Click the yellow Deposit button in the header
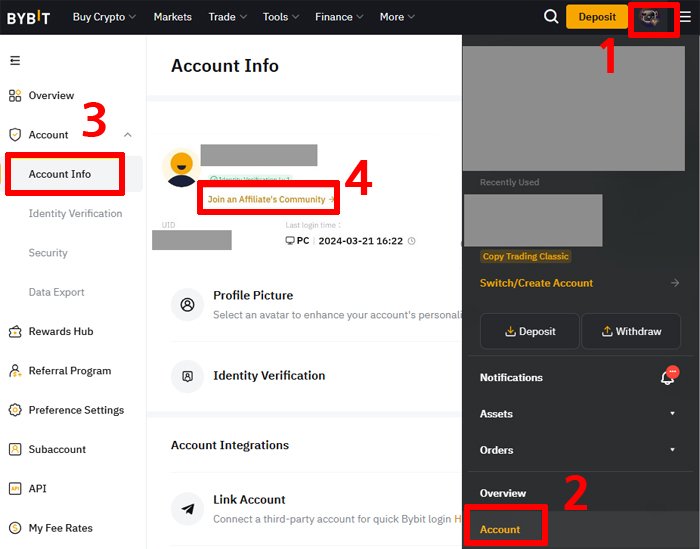The height and width of the screenshot is (549, 700). click(x=597, y=17)
